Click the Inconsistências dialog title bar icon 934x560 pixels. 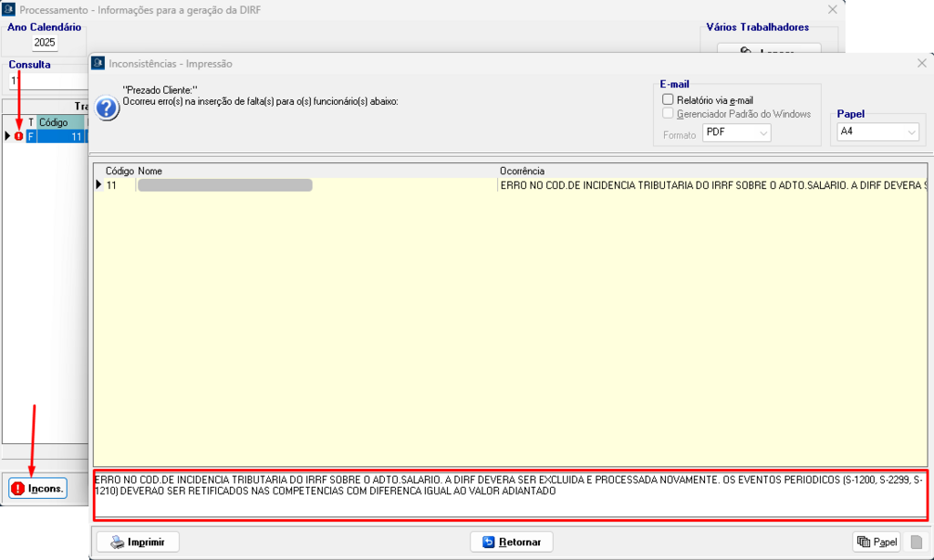coord(99,64)
